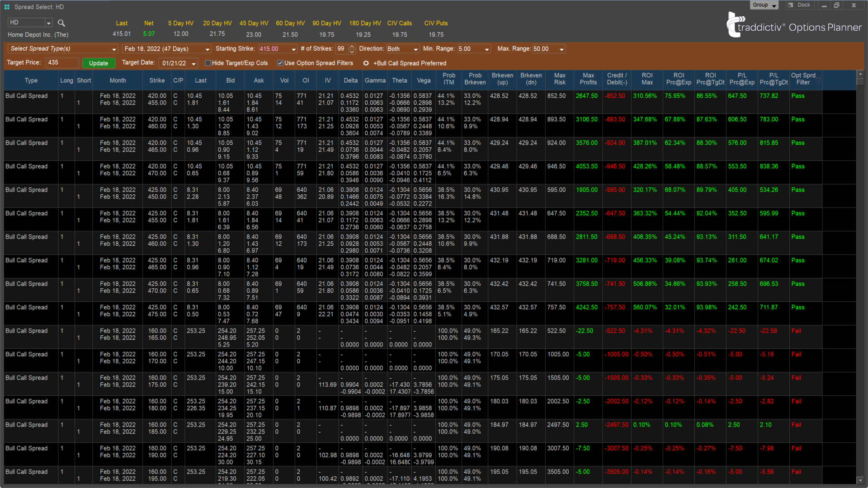868x488 pixels.
Task: Click debit value -852.50
Action: click(615, 96)
